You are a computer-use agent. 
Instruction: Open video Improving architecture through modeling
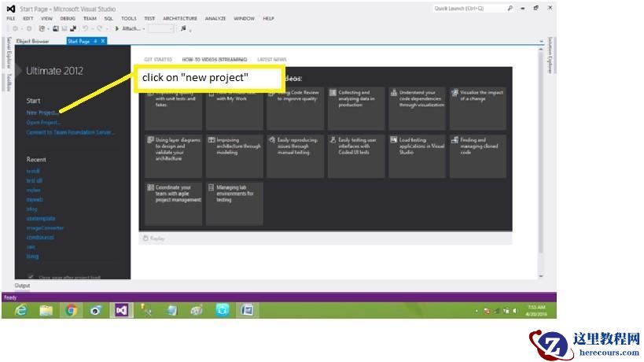[234, 156]
